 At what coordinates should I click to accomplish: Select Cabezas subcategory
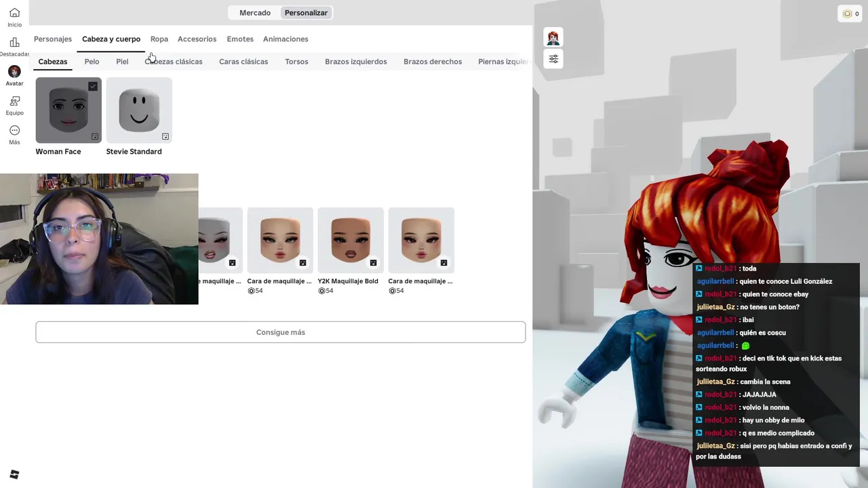(53, 62)
